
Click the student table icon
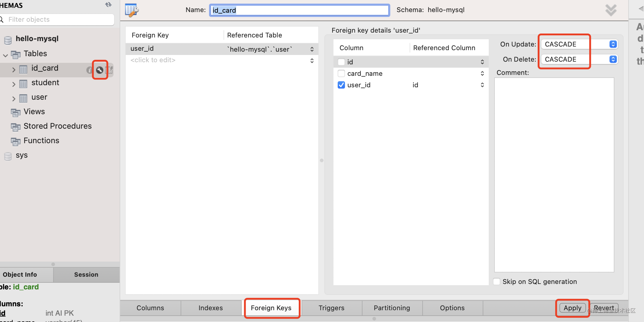(23, 84)
